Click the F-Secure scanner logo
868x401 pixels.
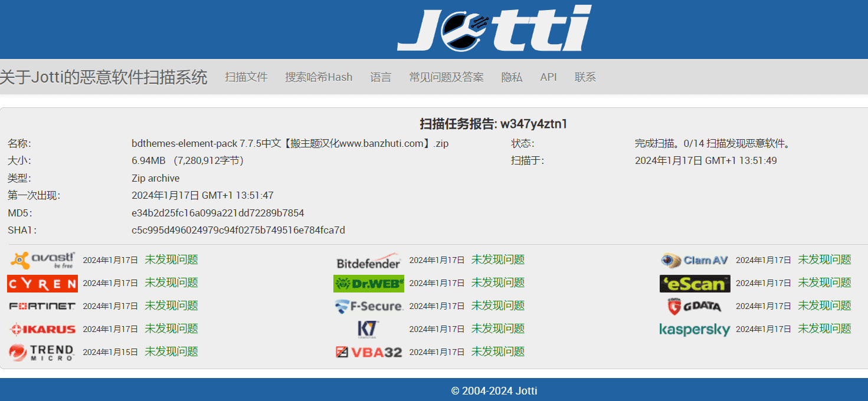[x=369, y=306]
